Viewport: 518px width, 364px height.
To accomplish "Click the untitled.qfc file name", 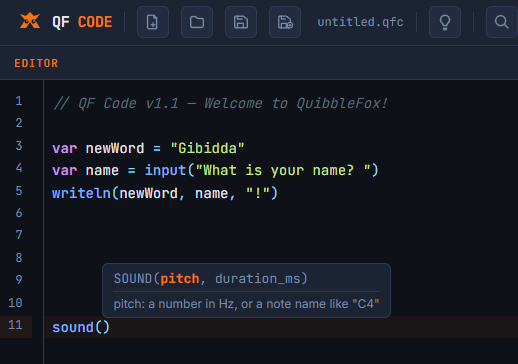I will coord(360,22).
